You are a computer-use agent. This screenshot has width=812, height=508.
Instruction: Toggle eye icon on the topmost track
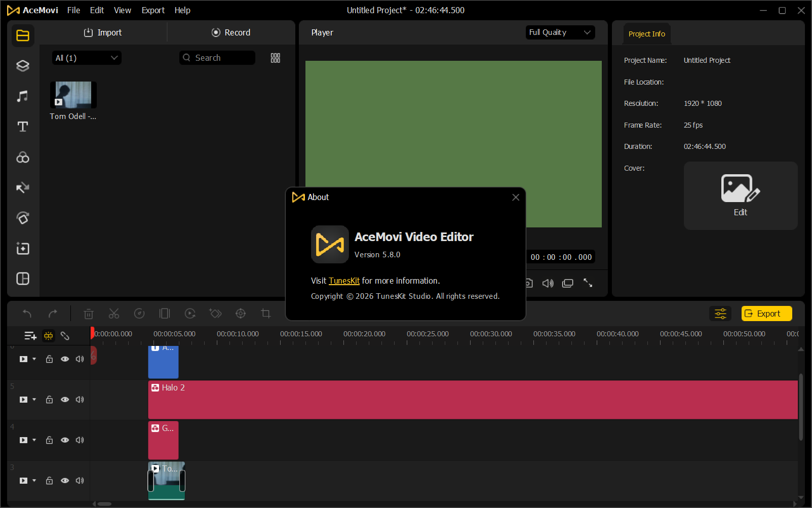click(x=65, y=359)
